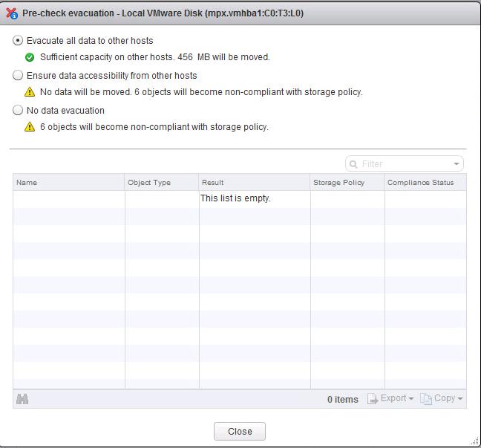
Task: Click the magnifier icon in Filter box
Action: pos(353,164)
